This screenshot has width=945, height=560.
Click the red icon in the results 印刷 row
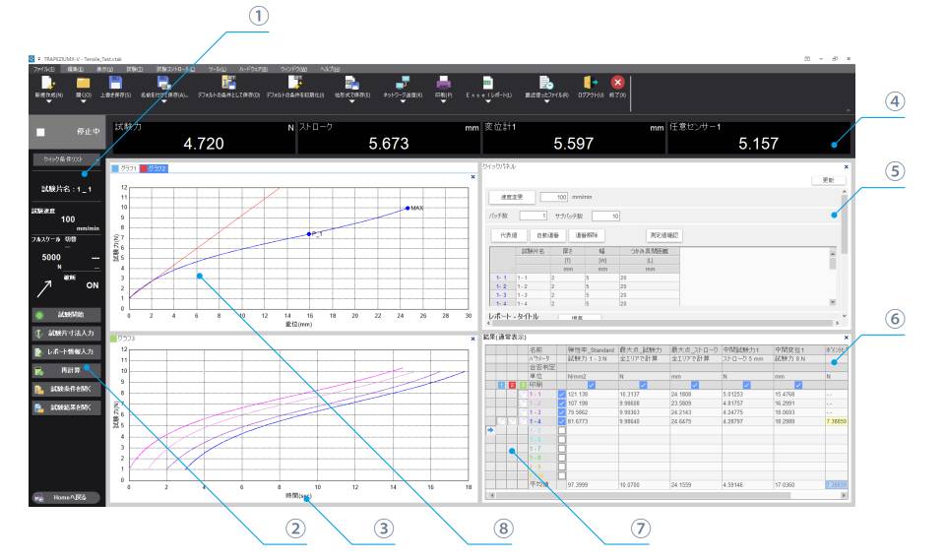(x=512, y=385)
